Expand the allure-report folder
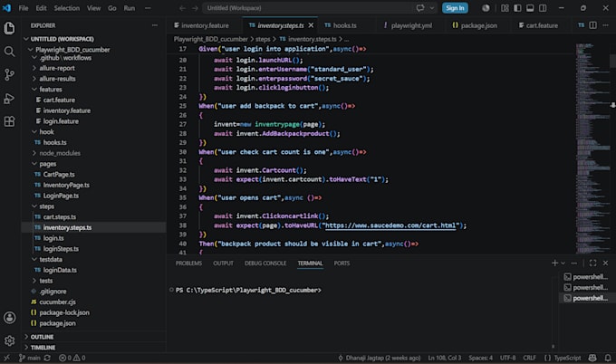Image resolution: width=616 pixels, height=364 pixels. pos(56,68)
